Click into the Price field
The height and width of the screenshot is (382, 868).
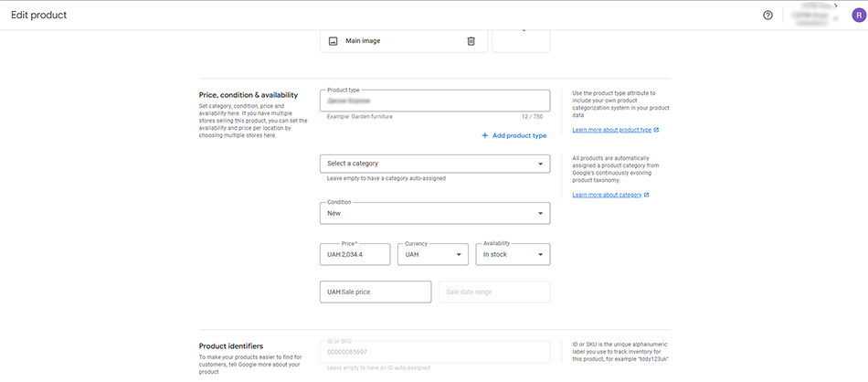click(x=355, y=255)
